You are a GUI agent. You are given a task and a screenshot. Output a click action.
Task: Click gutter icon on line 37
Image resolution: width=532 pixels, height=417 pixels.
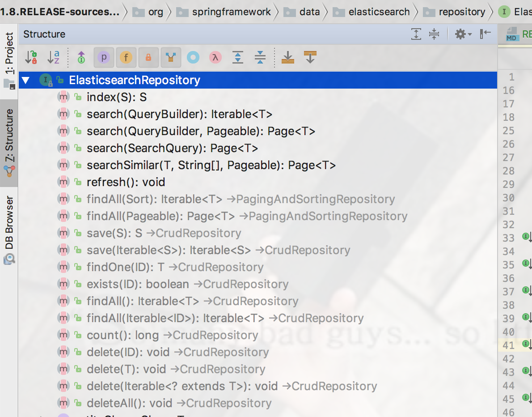click(x=527, y=290)
